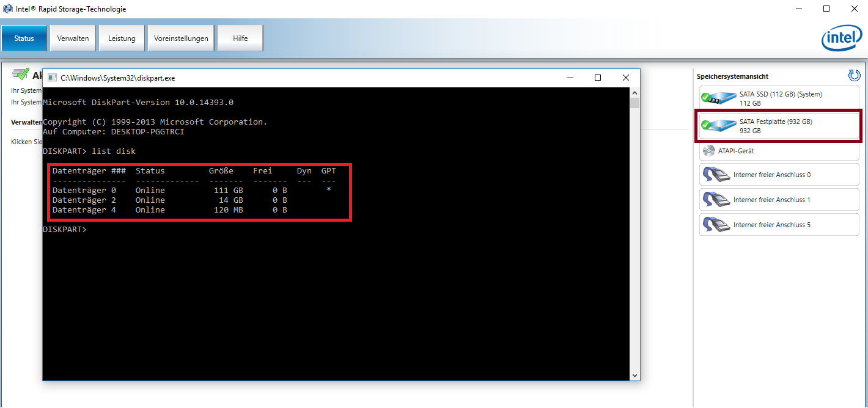868x408 pixels.
Task: Select the SATA SSD (112 GB) drive icon
Action: 719,98
